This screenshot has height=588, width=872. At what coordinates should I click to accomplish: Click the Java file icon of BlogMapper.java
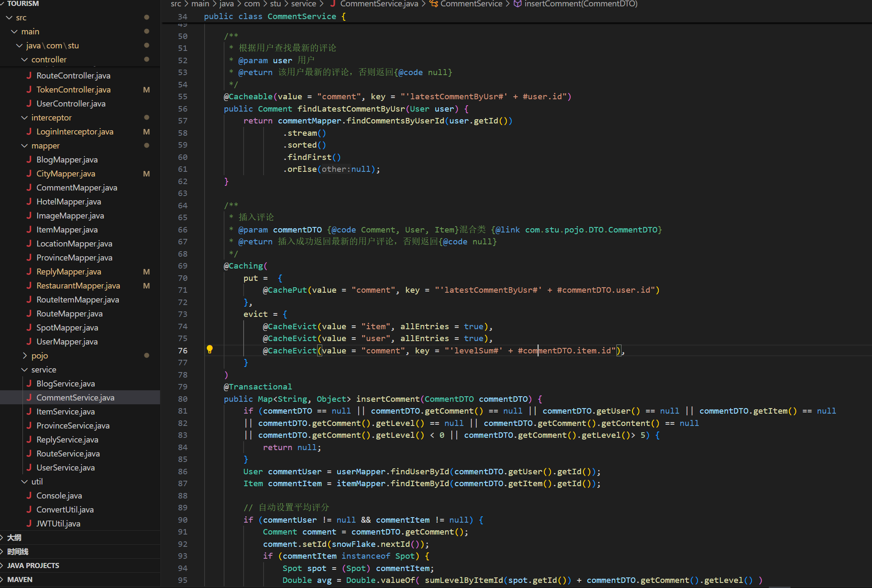pos(29,160)
